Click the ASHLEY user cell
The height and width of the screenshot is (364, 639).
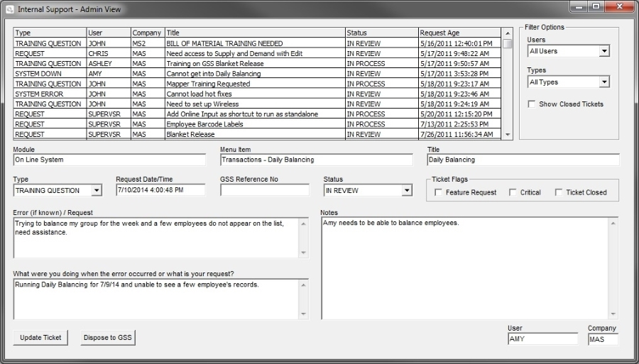[109, 64]
